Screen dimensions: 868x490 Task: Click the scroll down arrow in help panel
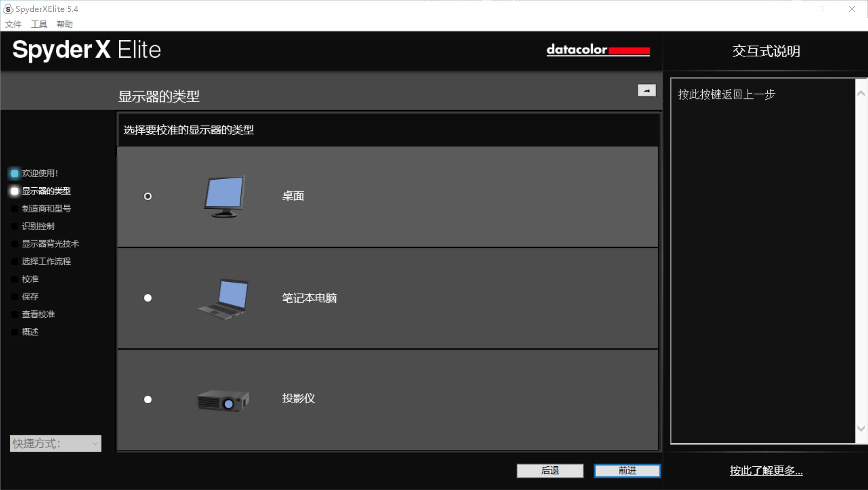(x=861, y=428)
